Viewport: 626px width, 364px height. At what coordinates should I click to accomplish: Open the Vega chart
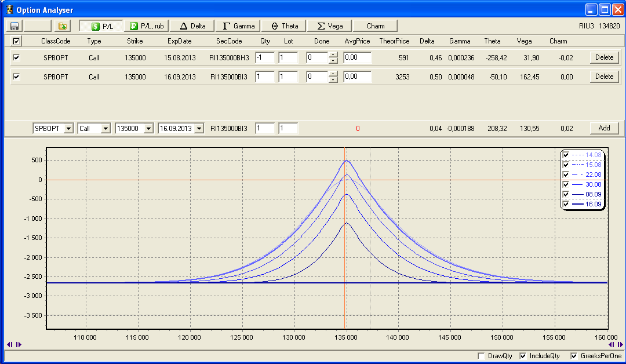coord(330,26)
